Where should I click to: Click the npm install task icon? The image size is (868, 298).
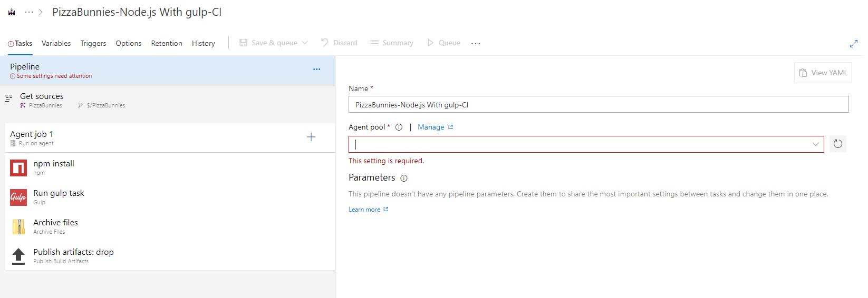[18, 168]
